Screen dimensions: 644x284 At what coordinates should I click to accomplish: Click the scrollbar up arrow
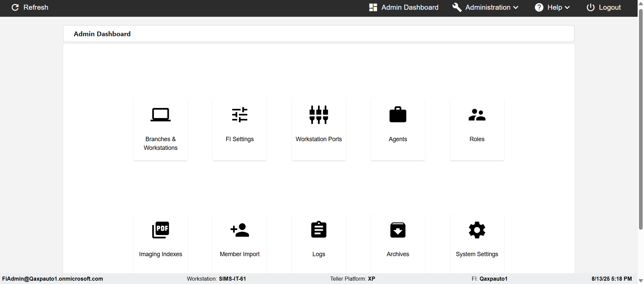[x=641, y=3]
